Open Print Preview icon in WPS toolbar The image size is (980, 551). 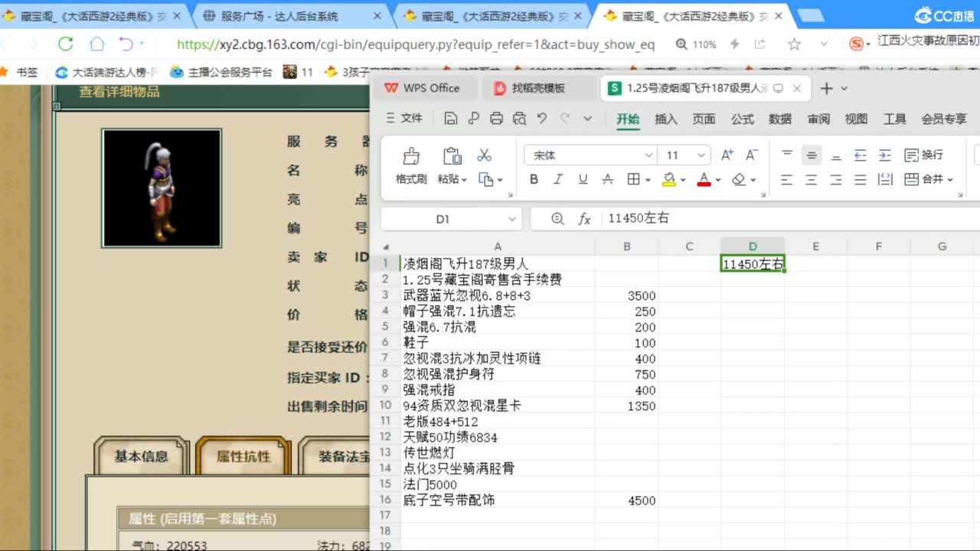[519, 119]
